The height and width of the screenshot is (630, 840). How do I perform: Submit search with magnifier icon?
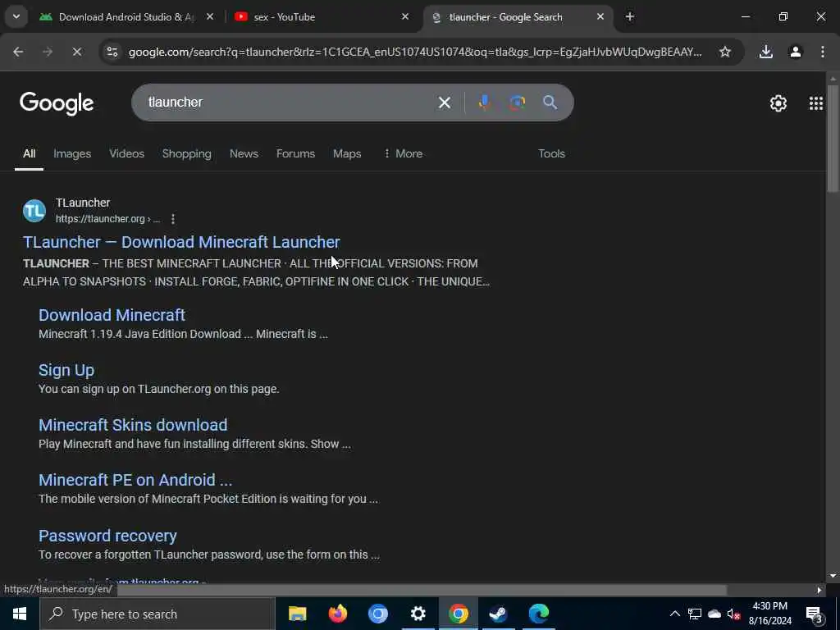tap(550, 103)
